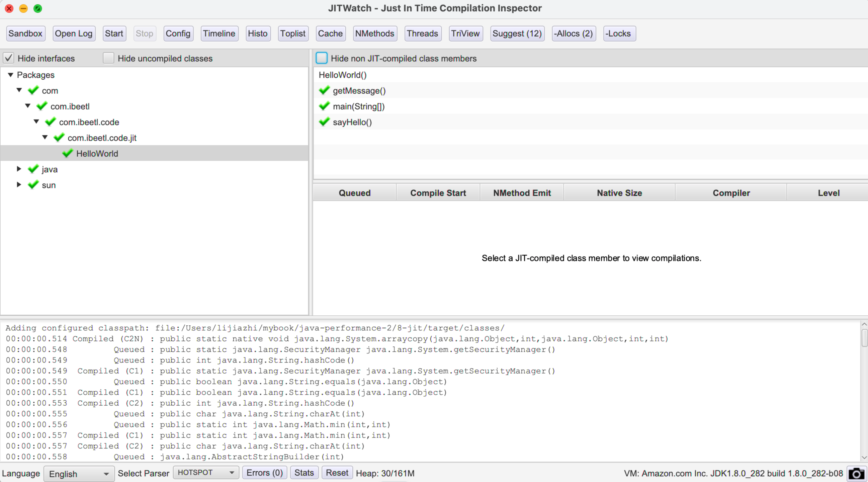This screenshot has height=482, width=868.
Task: Open the Sandbox
Action: pyautogui.click(x=26, y=34)
